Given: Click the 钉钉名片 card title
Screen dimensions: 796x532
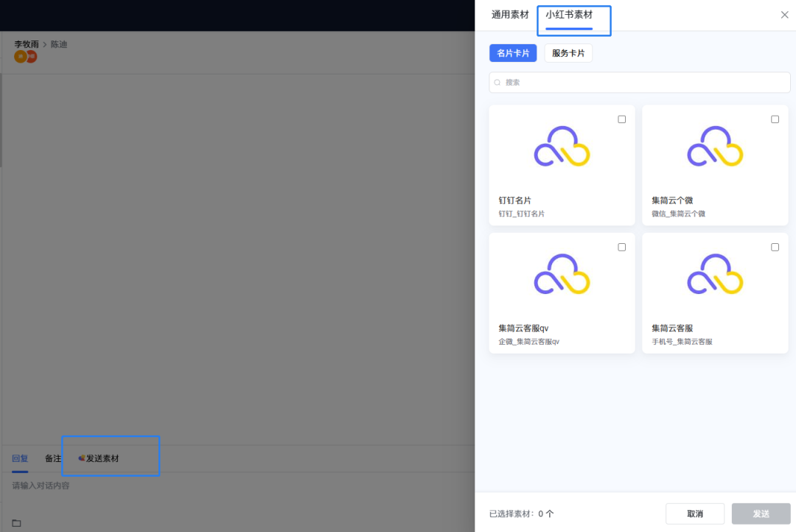Looking at the screenshot, I should click(514, 200).
